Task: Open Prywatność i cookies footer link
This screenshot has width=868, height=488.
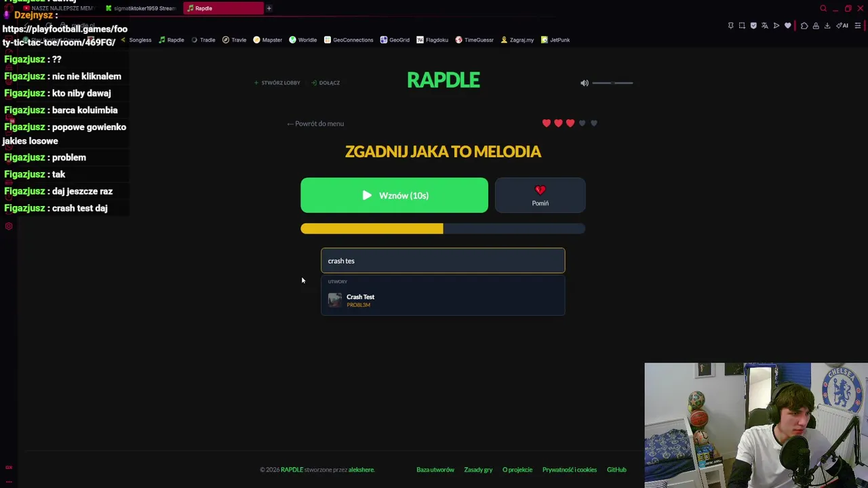Action: 570,470
